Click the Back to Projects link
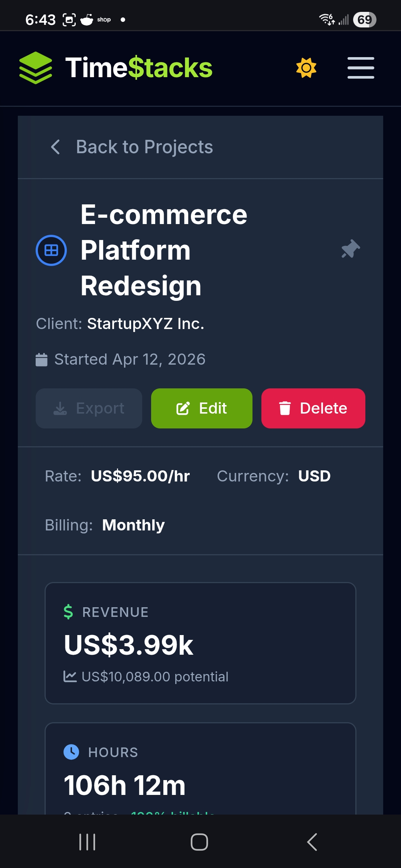401x868 pixels. pos(144,147)
